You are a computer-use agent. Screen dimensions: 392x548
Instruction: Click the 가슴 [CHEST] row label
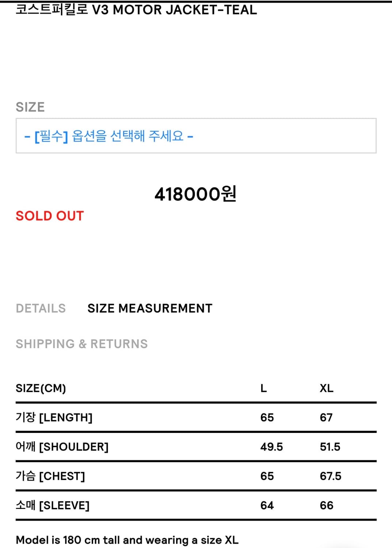[x=50, y=476]
